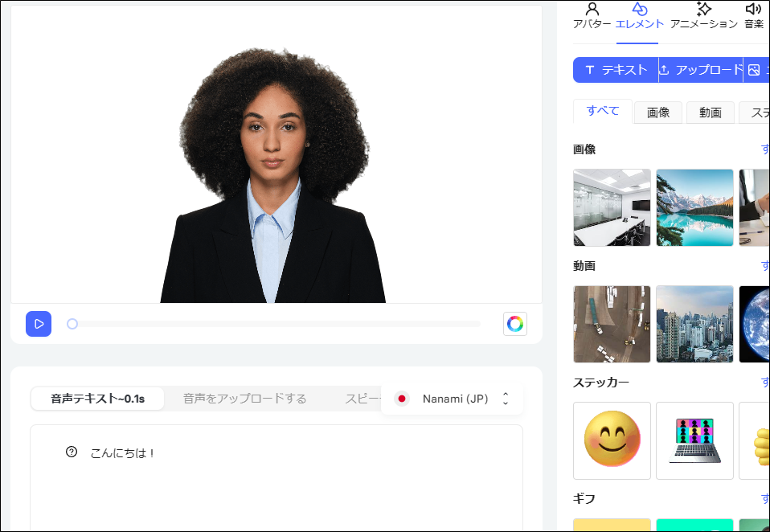Click the upload arrow icon
Viewport: 770px width, 532px height.
pos(664,70)
